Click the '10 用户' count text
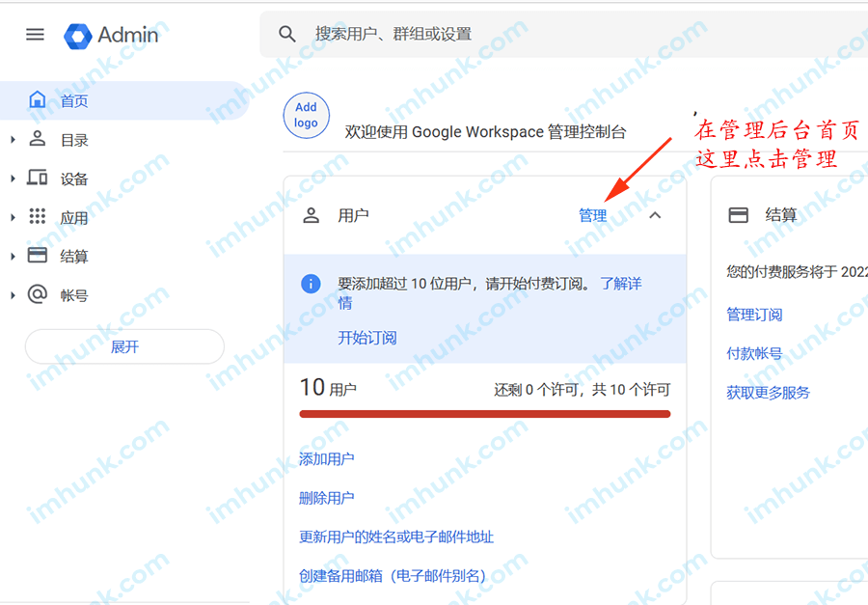 (x=328, y=388)
